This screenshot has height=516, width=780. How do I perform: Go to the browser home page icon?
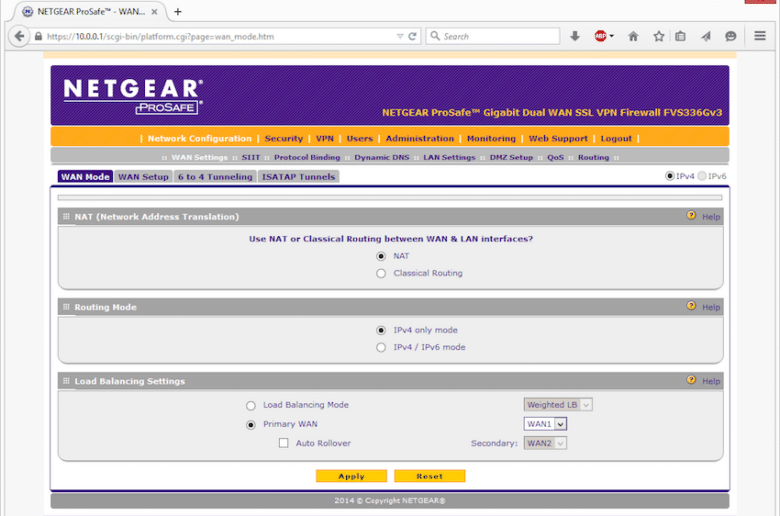coord(633,36)
